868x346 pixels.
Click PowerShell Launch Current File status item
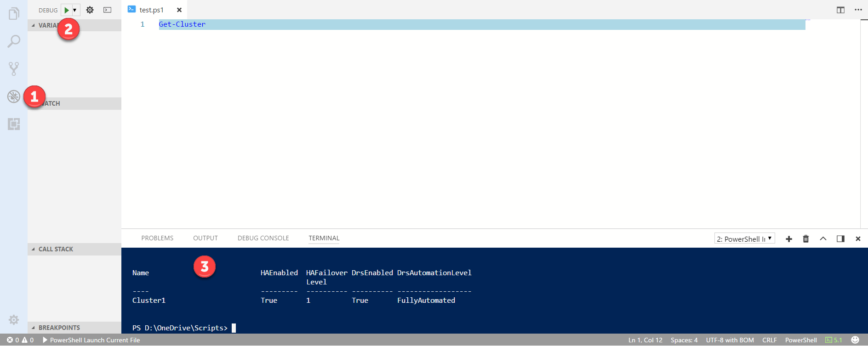[x=91, y=340]
